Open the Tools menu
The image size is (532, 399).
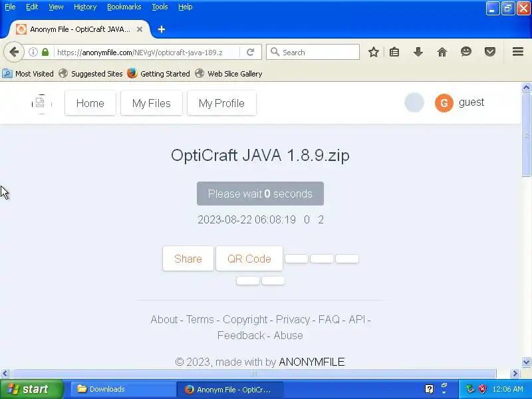pyautogui.click(x=160, y=7)
